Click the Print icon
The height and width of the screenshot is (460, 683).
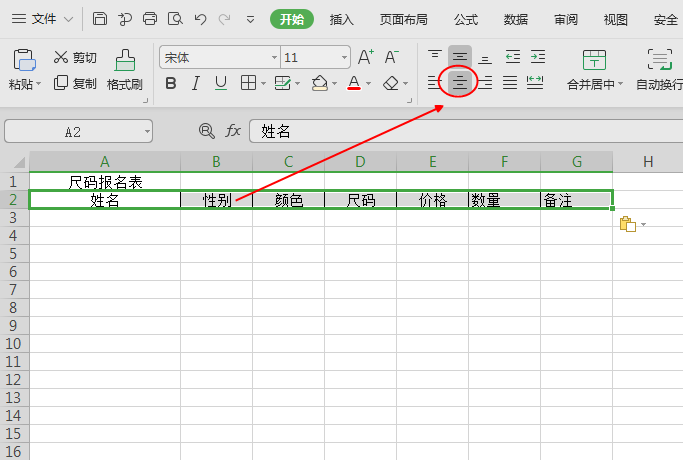tap(150, 19)
